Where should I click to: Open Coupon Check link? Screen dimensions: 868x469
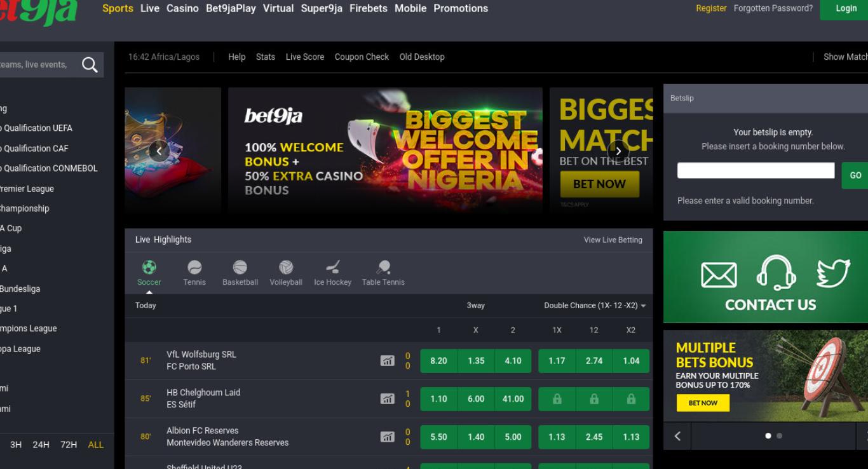point(362,57)
